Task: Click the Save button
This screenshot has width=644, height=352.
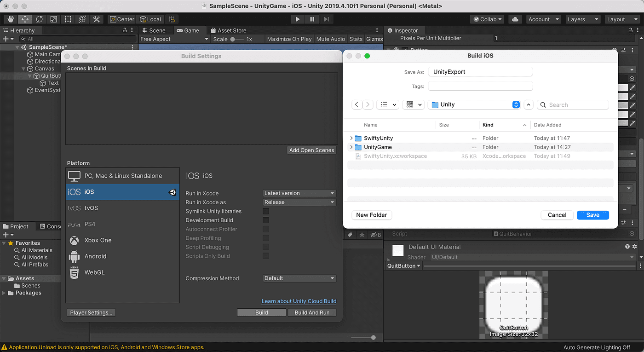Action: click(x=593, y=215)
